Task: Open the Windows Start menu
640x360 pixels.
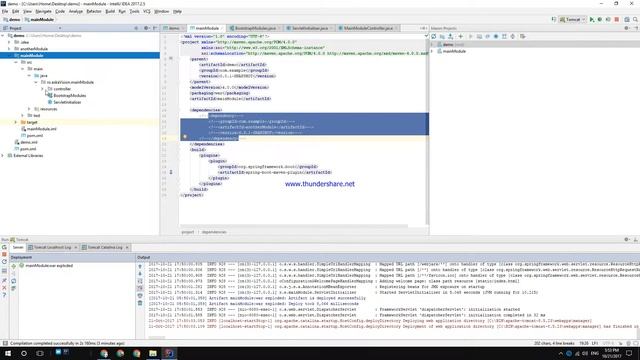Action: 8,353
